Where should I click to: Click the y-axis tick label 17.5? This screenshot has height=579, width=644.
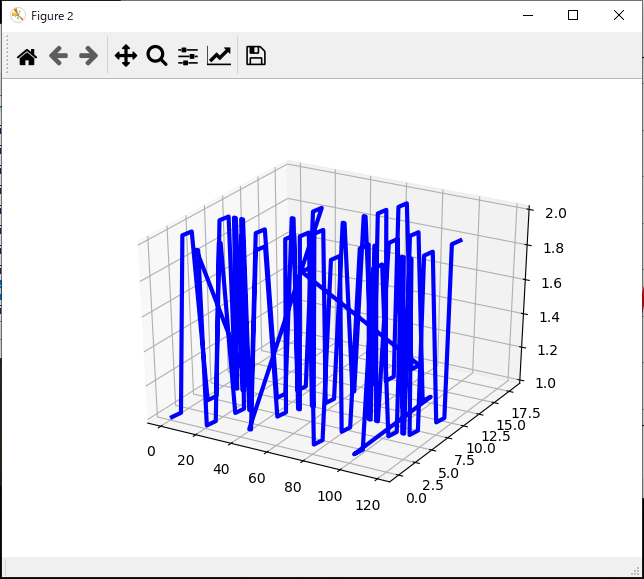click(526, 413)
